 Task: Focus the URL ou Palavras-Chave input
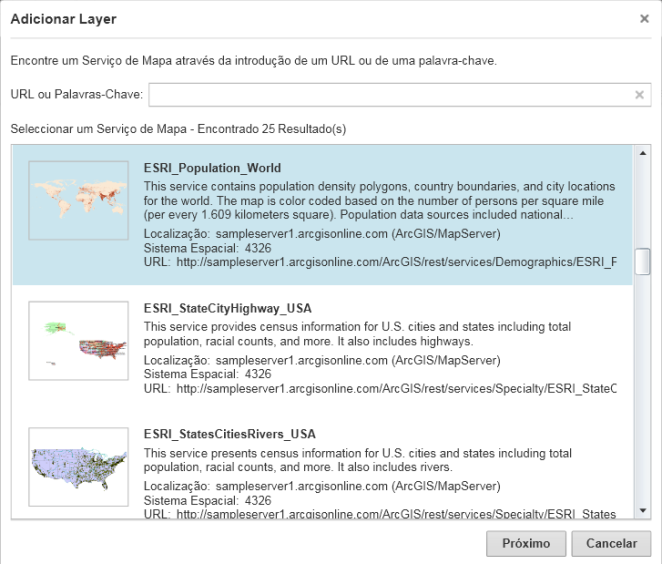pyautogui.click(x=399, y=95)
